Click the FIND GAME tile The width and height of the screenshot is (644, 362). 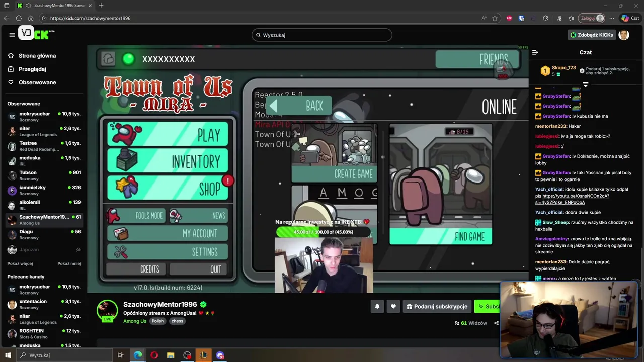coord(441,184)
